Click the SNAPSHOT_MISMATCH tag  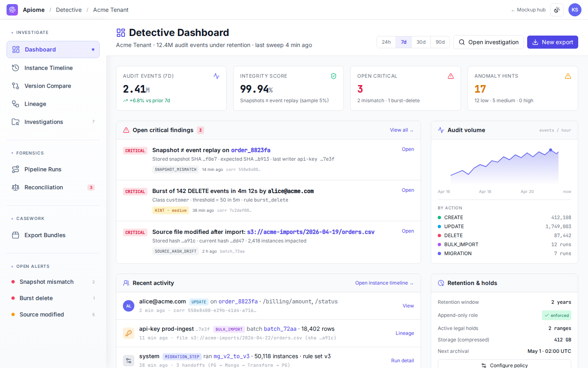pos(176,169)
